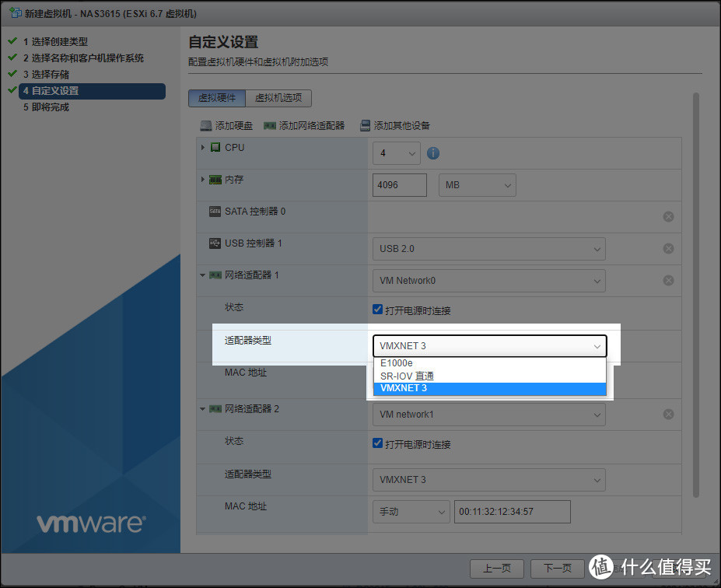This screenshot has width=721, height=588.
Task: Click the CPU info icon
Action: coord(433,153)
